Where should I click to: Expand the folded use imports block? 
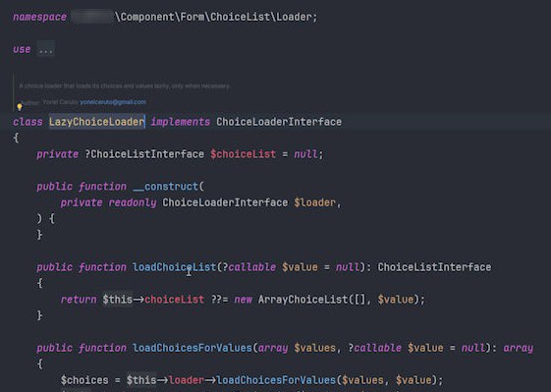46,49
